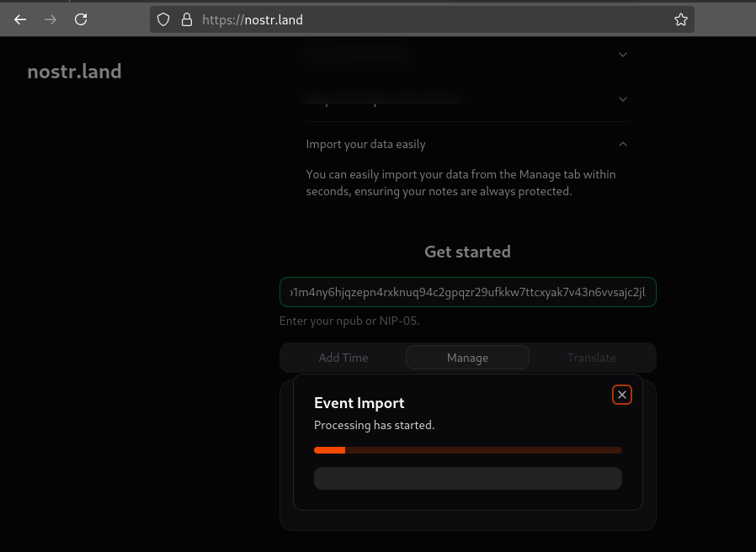Expand the first collapsed accordion chevron
This screenshot has width=756, height=552.
pos(623,55)
